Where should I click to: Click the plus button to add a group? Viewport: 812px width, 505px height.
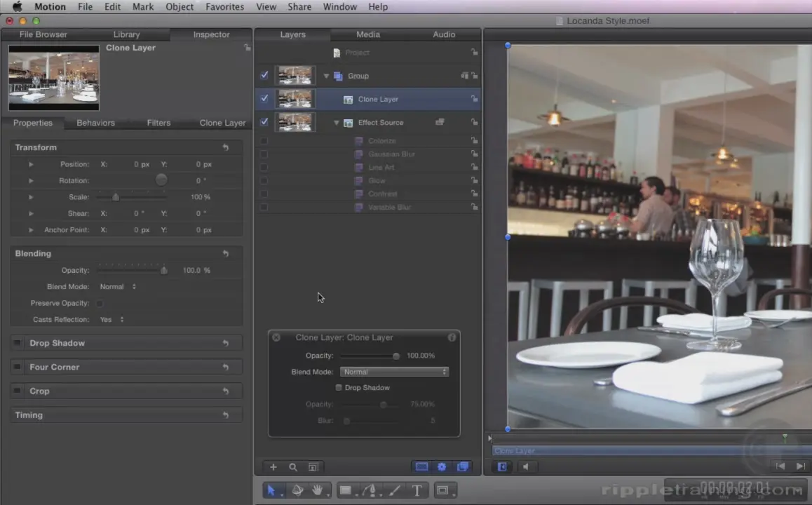(x=273, y=467)
